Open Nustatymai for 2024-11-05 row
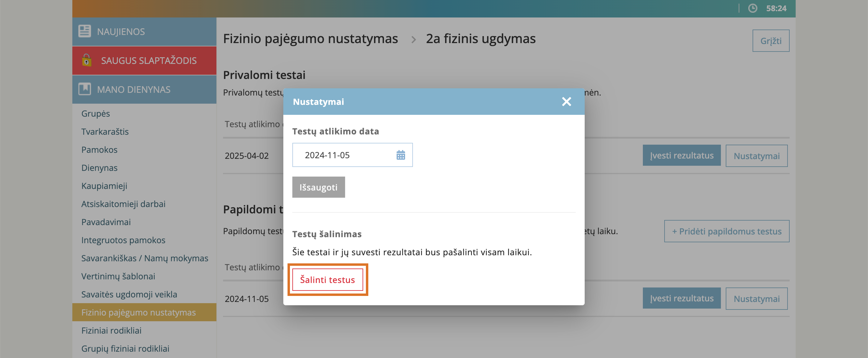Image resolution: width=868 pixels, height=358 pixels. [756, 299]
